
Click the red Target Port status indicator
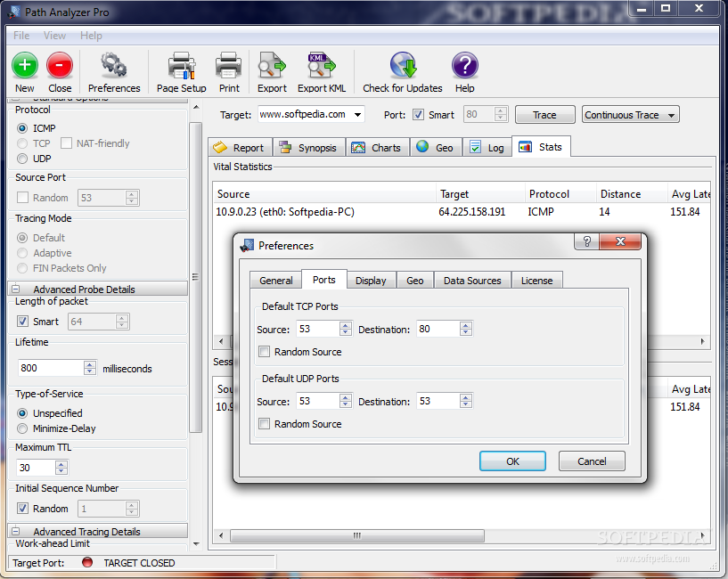[x=86, y=562]
